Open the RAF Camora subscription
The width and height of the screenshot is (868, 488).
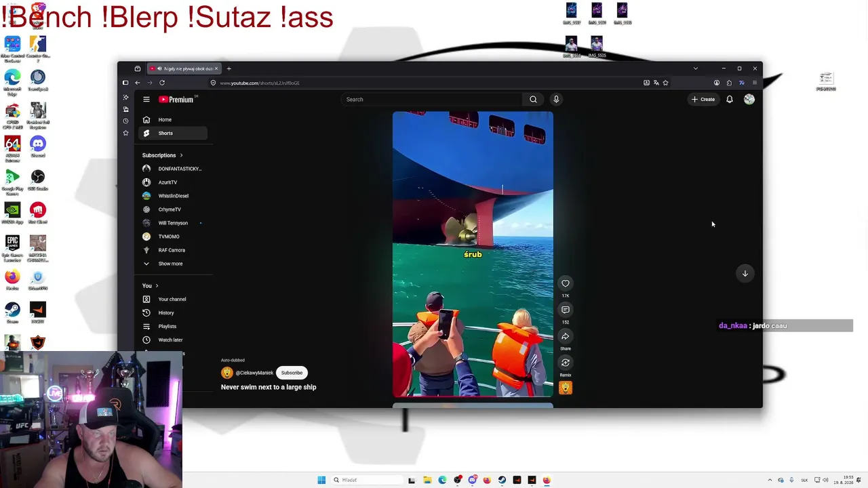(173, 250)
